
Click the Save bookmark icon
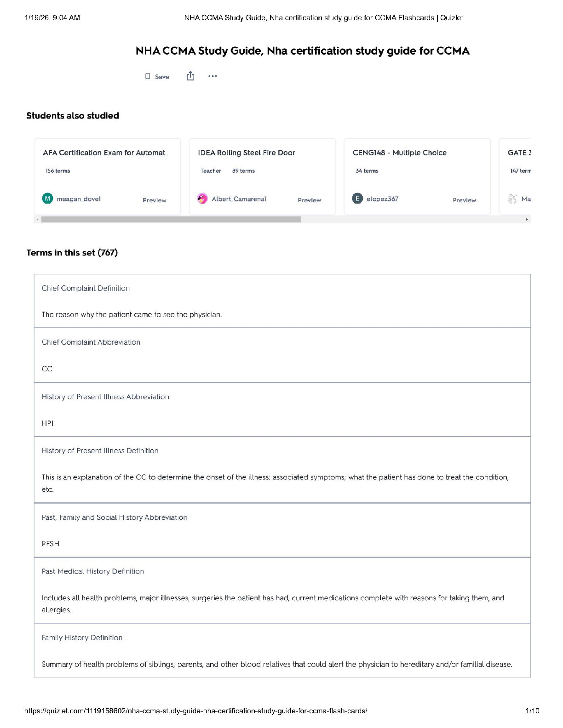pos(148,76)
